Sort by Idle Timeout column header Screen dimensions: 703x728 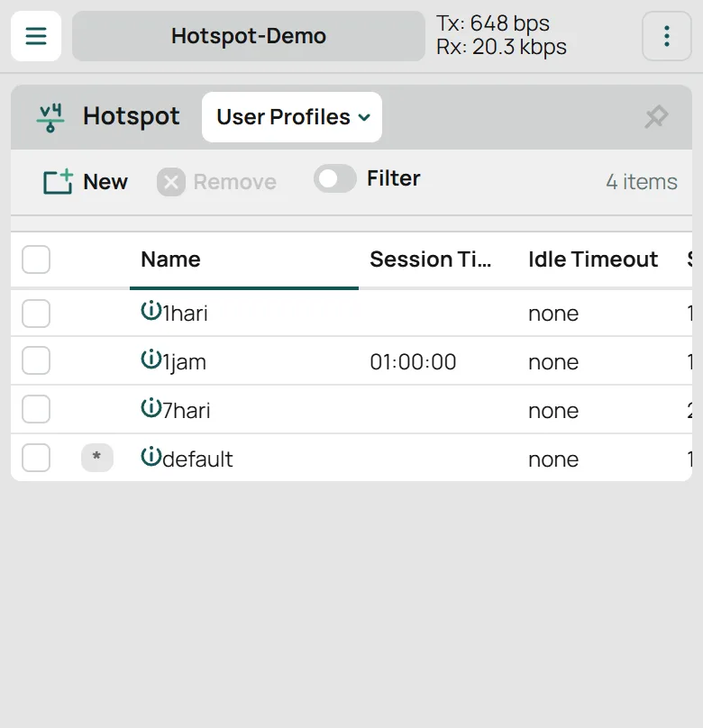(593, 259)
